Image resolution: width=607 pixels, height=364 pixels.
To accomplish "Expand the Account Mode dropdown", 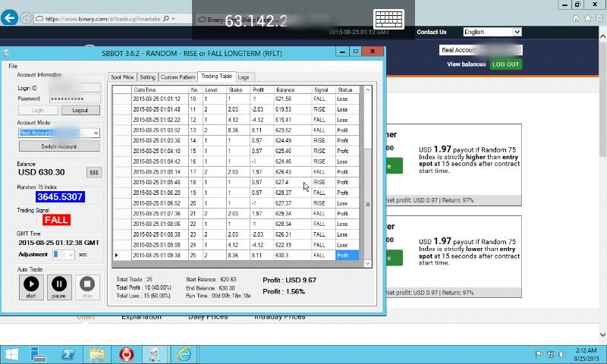I will [x=96, y=133].
